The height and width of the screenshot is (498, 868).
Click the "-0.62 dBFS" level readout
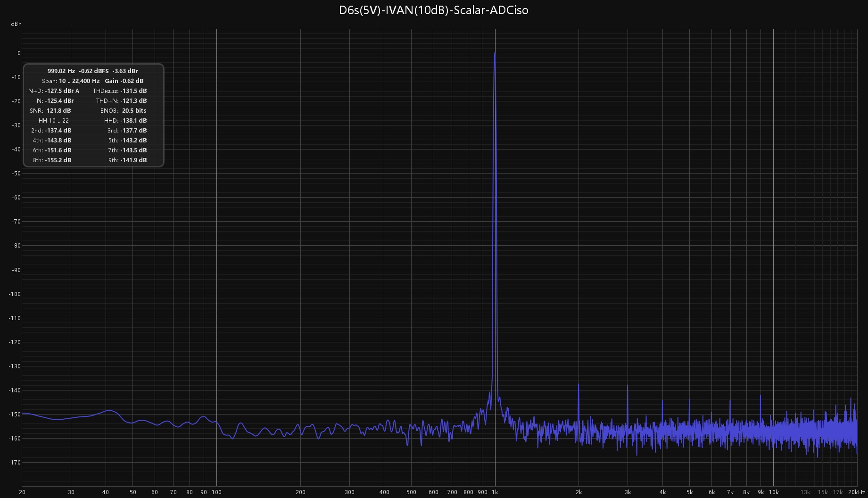(x=94, y=71)
